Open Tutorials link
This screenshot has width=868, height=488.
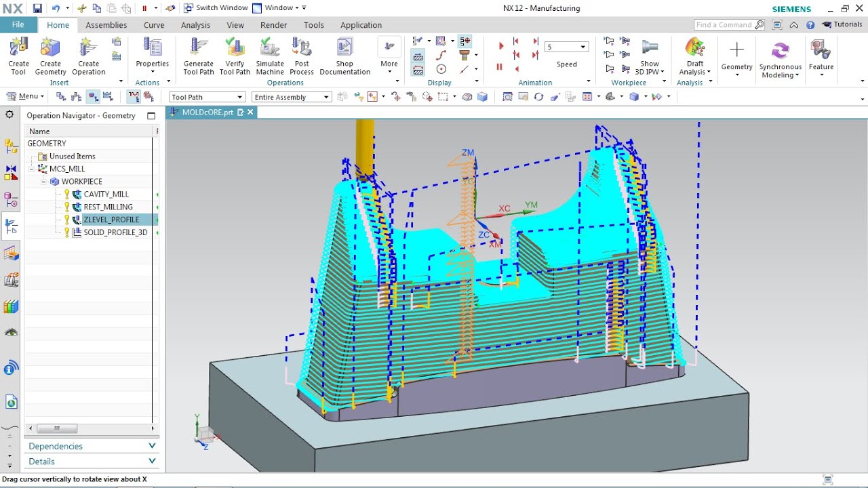click(842, 25)
